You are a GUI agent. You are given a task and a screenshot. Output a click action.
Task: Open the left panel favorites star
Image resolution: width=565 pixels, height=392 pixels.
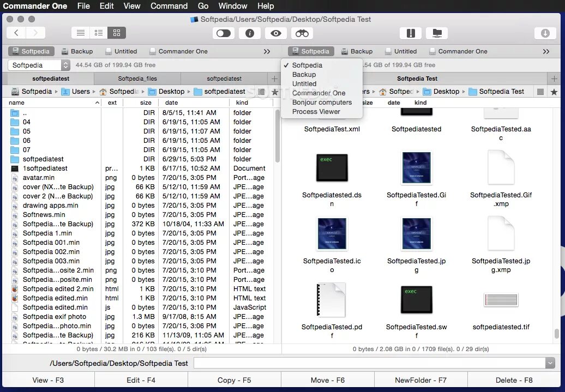pyautogui.click(x=275, y=92)
